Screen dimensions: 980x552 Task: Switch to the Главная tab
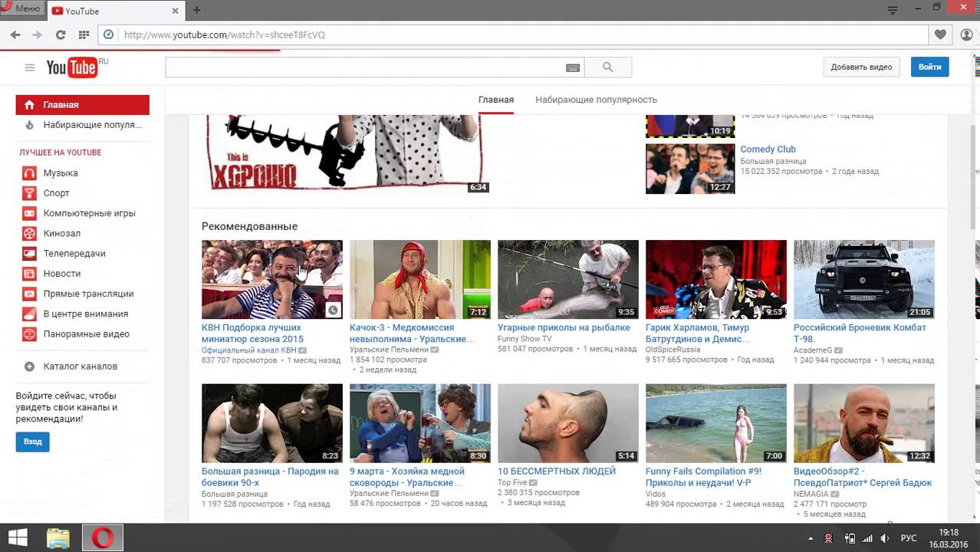496,100
